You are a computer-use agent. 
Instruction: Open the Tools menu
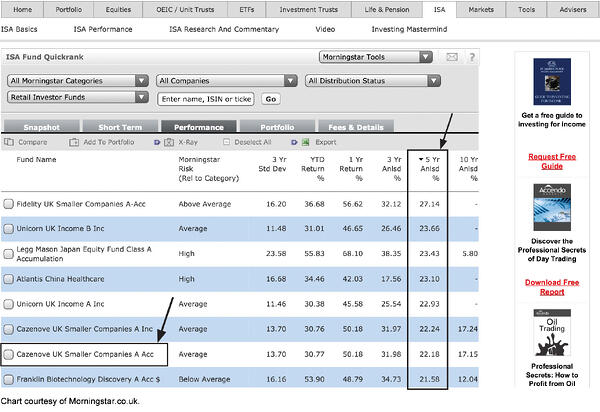tap(527, 10)
